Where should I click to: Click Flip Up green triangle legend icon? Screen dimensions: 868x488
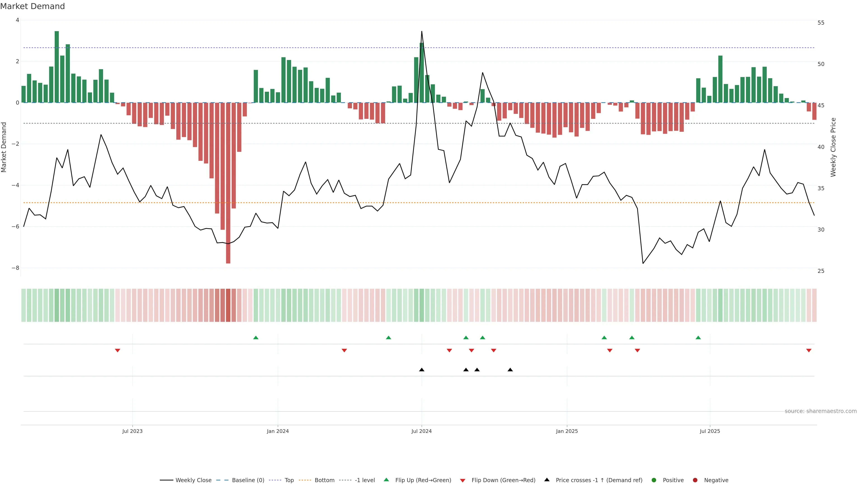(x=387, y=480)
